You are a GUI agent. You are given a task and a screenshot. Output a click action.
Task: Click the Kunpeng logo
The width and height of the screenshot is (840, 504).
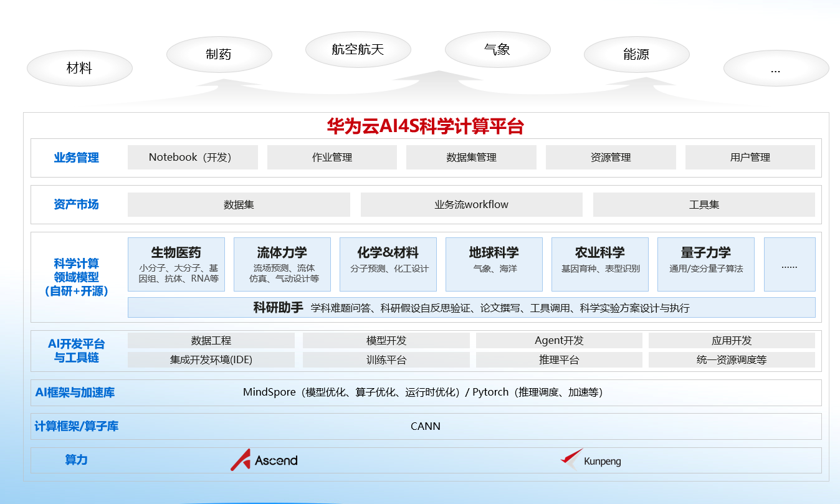tap(591, 460)
